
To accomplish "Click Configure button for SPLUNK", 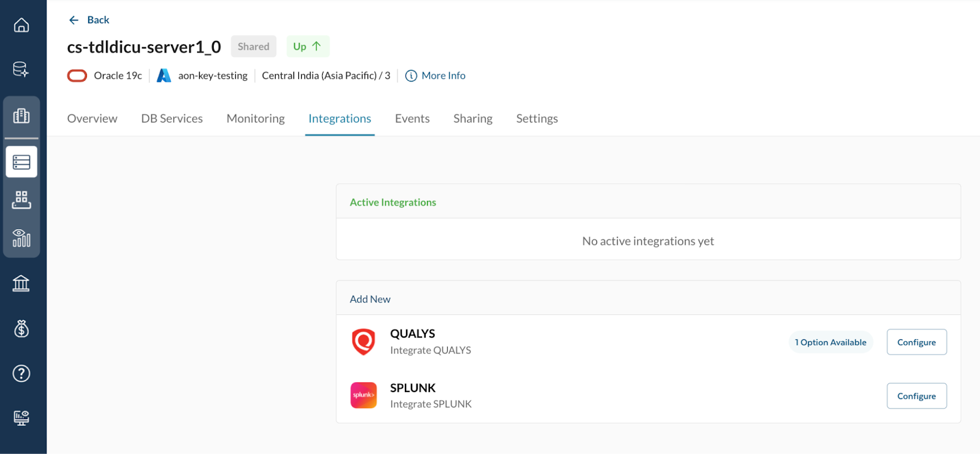I will (x=916, y=396).
